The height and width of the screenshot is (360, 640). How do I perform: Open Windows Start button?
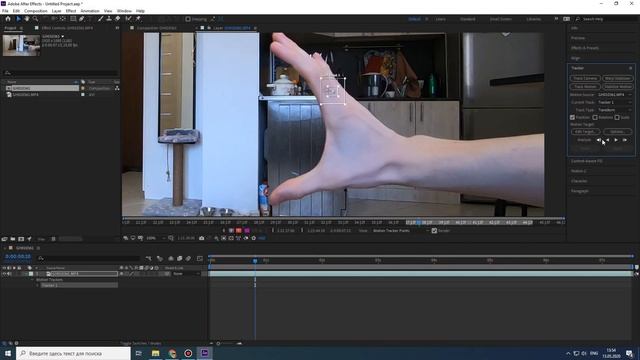8,353
